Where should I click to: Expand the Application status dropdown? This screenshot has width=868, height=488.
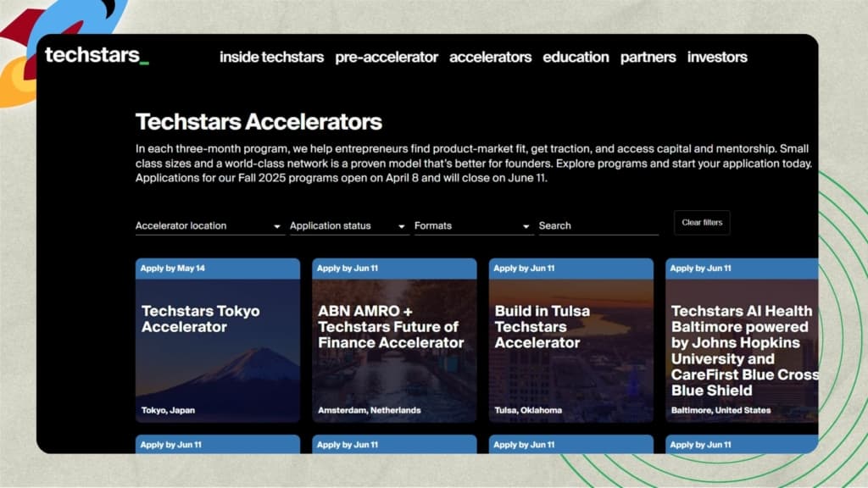tap(348, 225)
